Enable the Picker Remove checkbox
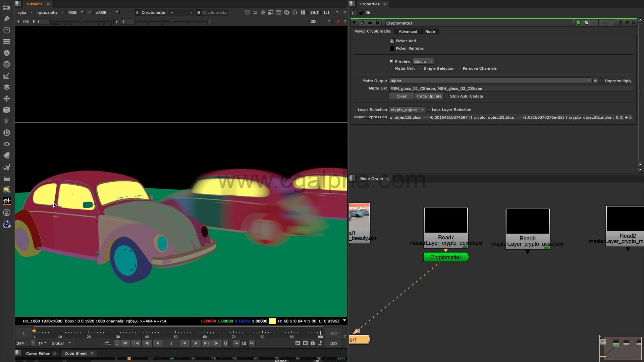 tap(392, 48)
